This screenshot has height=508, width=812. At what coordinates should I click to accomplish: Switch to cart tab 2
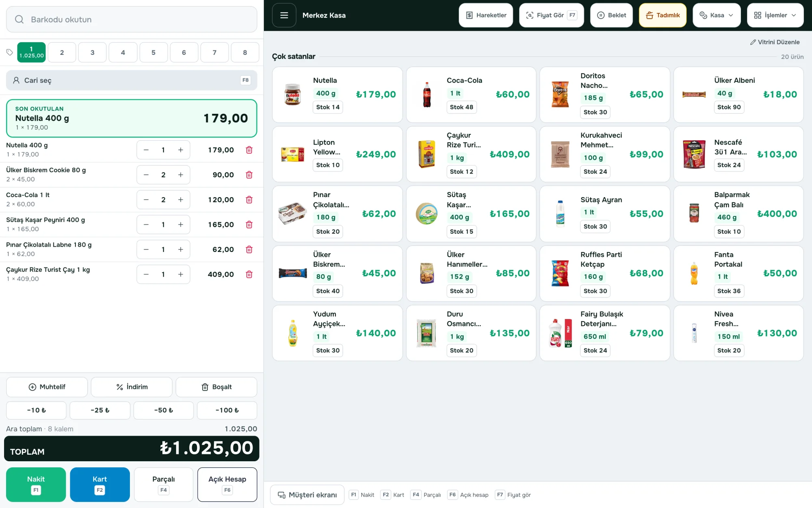(62, 52)
